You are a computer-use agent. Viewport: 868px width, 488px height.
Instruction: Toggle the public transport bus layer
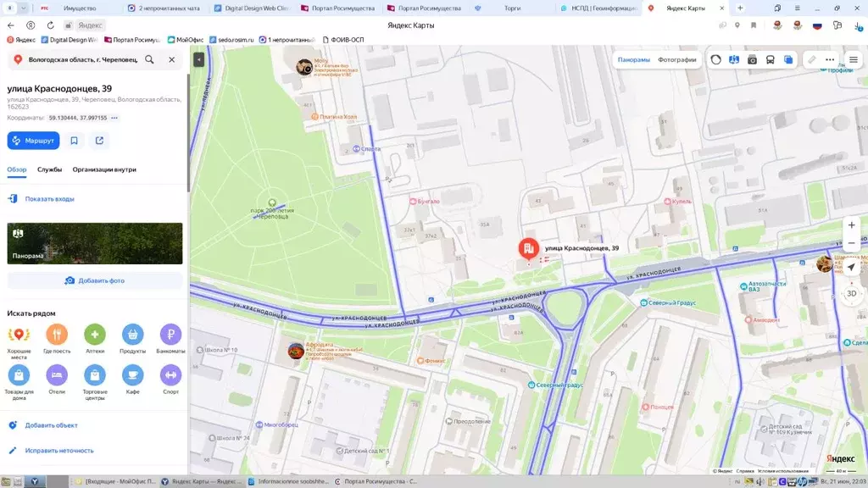coord(770,59)
